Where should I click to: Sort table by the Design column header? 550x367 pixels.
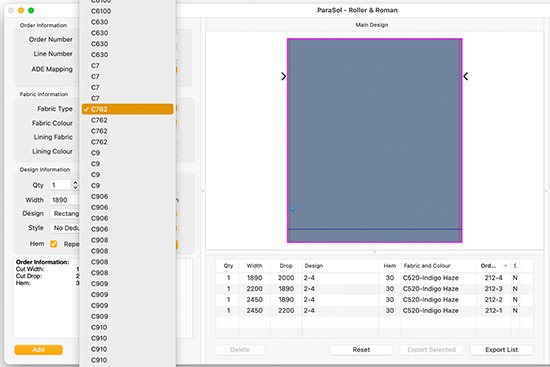tap(340, 266)
